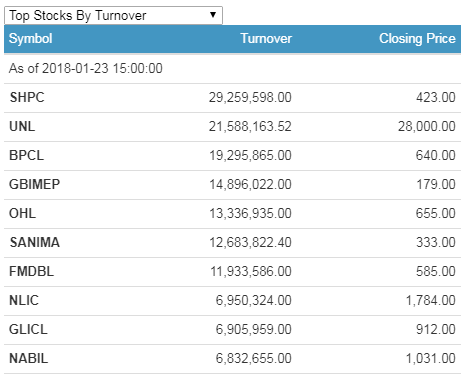This screenshot has width=466, height=378.
Task: Select turnover value 6,905,959.00
Action: (x=254, y=329)
